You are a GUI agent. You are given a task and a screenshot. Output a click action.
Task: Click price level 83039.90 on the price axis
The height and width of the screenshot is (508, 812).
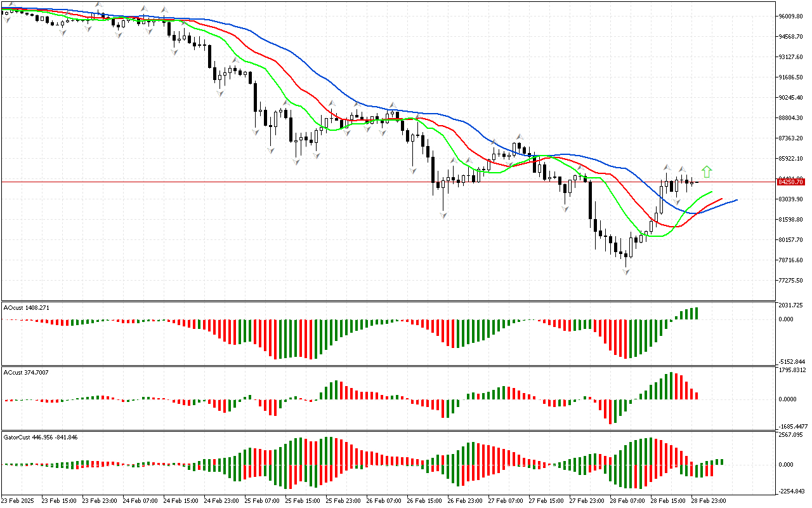tap(790, 199)
